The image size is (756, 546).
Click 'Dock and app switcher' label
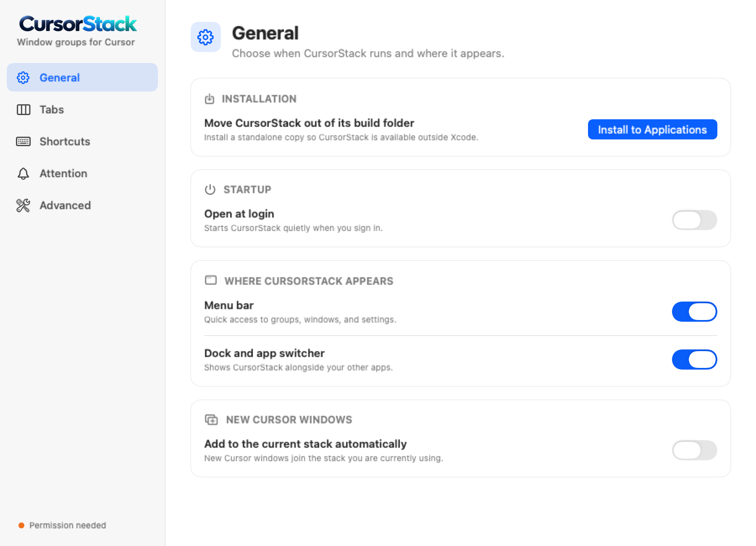coord(264,353)
